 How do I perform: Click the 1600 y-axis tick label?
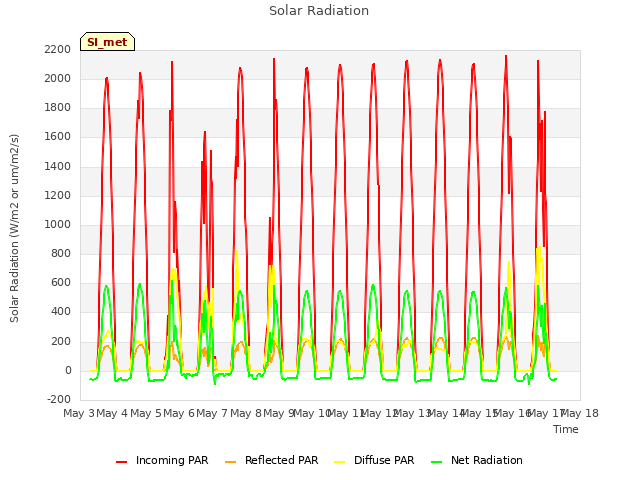click(58, 137)
